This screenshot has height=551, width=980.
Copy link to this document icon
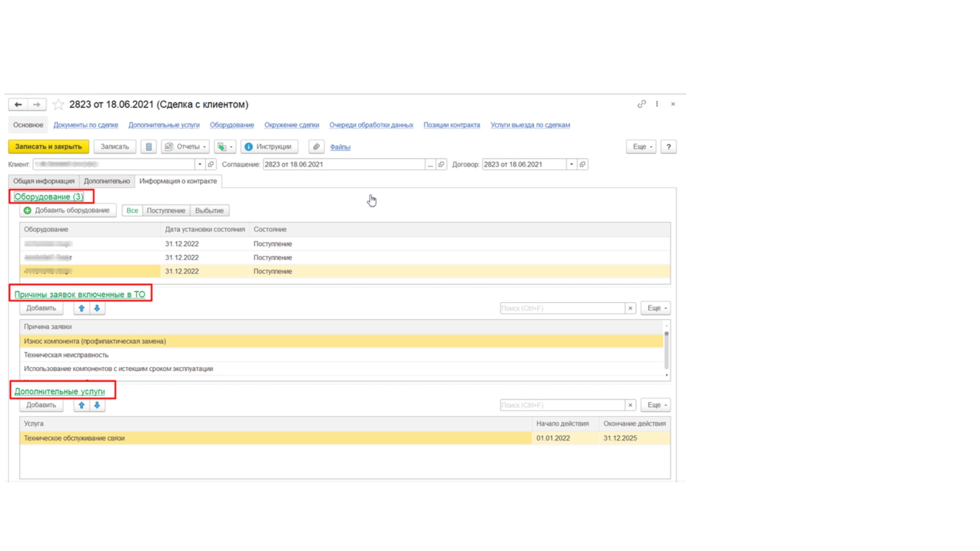coord(642,104)
